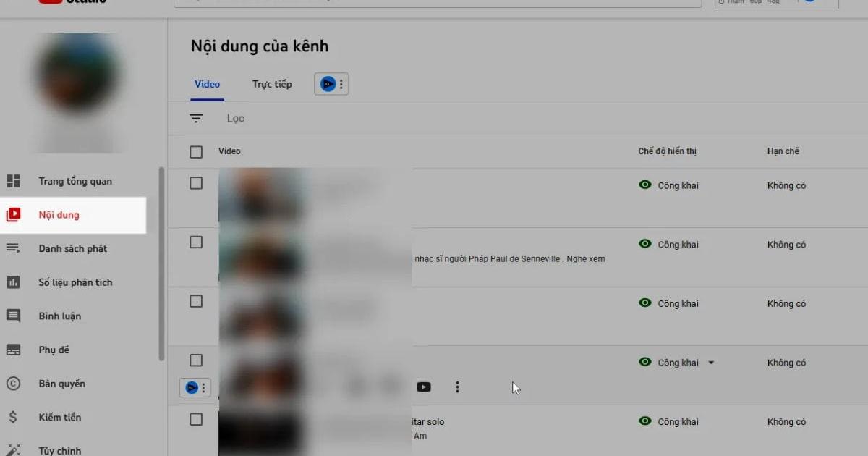Check the header Video select-all checkbox
The width and height of the screenshot is (868, 456).
[x=195, y=151]
